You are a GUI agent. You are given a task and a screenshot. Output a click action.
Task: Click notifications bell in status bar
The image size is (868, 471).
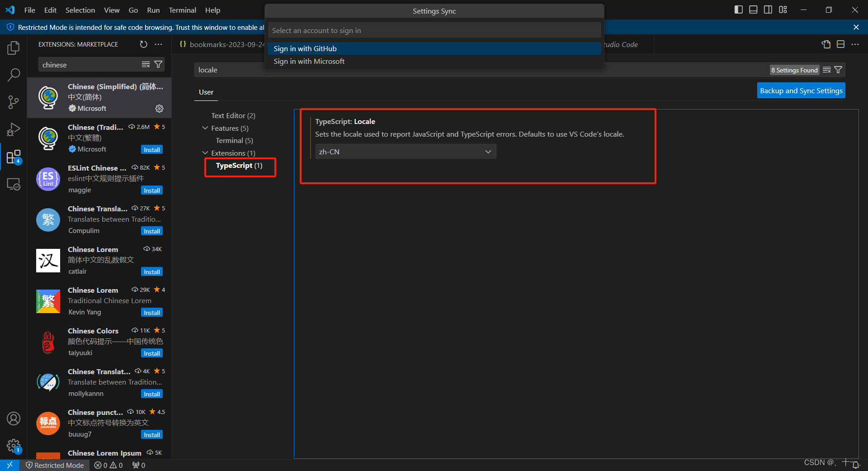pyautogui.click(x=856, y=465)
